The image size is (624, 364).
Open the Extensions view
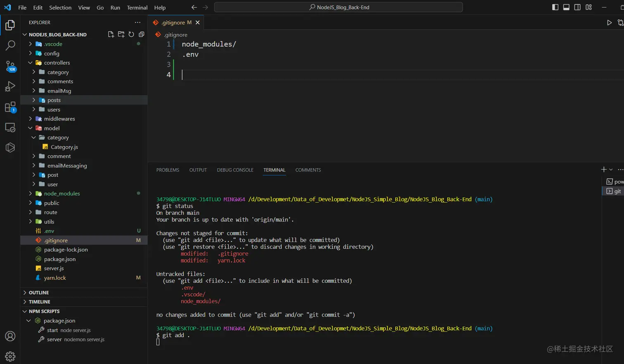click(x=10, y=107)
